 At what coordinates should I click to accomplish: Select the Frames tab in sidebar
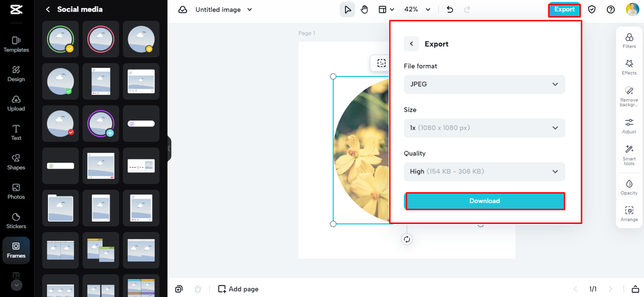(16, 250)
